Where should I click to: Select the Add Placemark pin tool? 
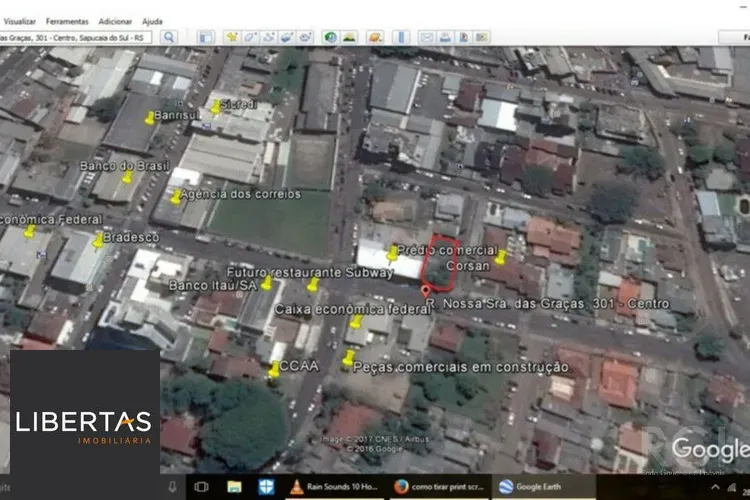(232, 37)
